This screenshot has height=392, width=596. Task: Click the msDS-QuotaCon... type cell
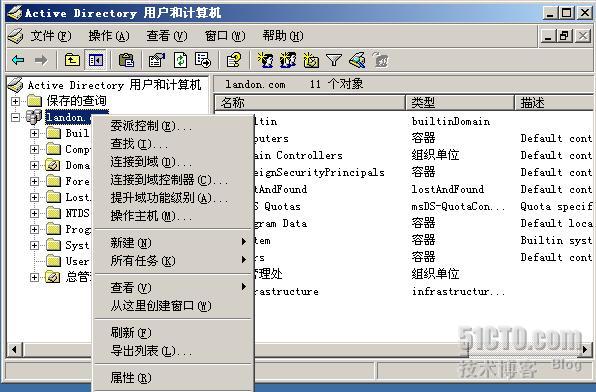pyautogui.click(x=458, y=206)
